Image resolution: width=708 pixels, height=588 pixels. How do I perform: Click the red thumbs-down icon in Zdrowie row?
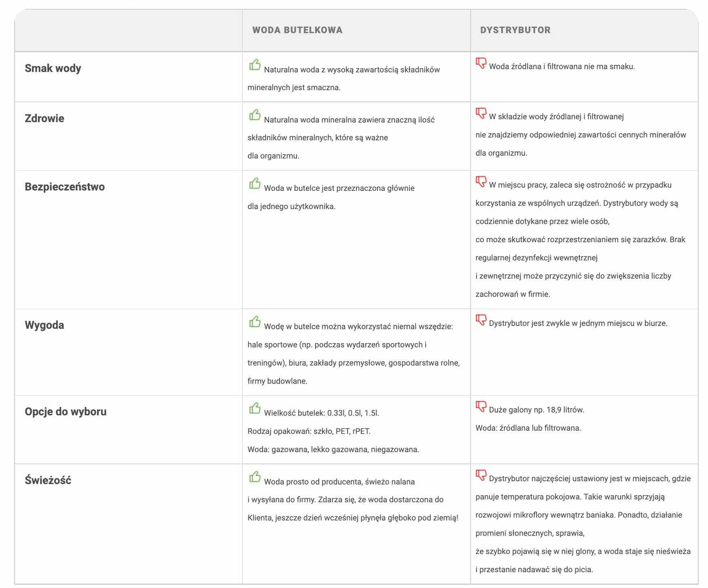(481, 113)
